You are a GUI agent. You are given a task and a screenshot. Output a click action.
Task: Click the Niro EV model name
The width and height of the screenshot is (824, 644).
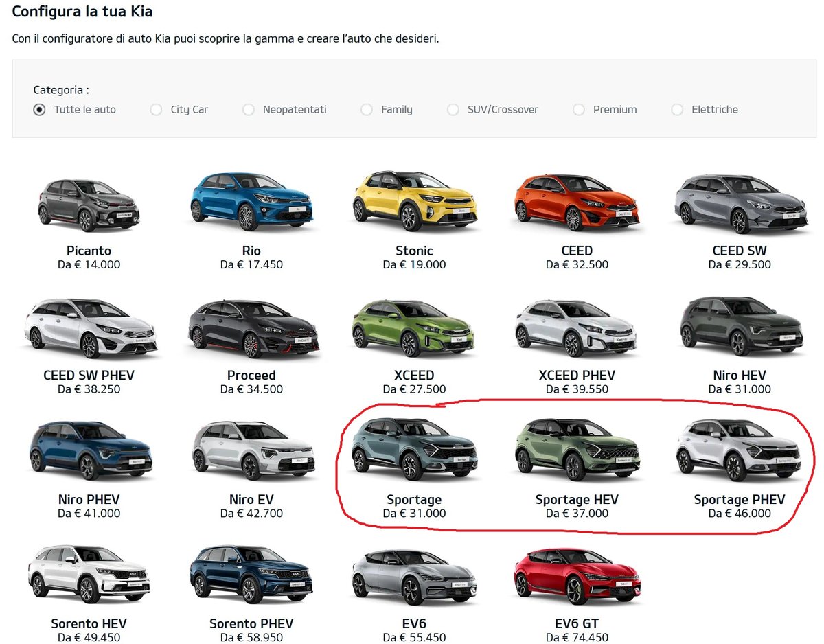[x=251, y=500]
